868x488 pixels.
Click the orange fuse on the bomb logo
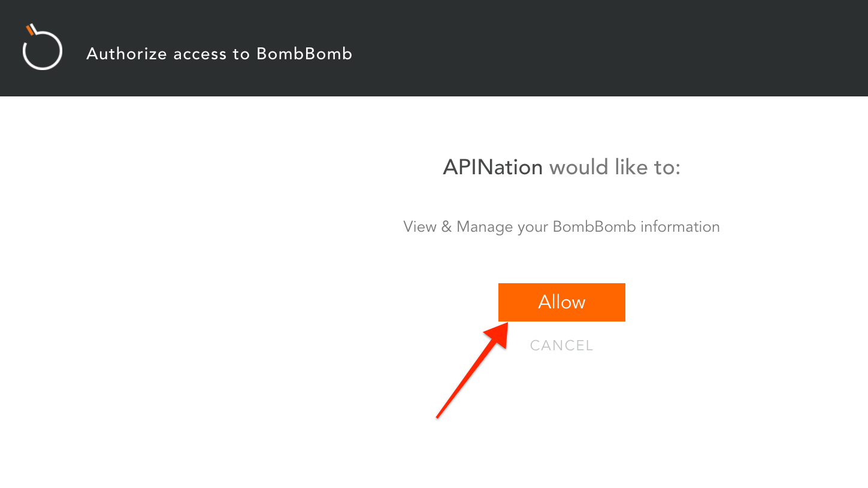tap(30, 29)
